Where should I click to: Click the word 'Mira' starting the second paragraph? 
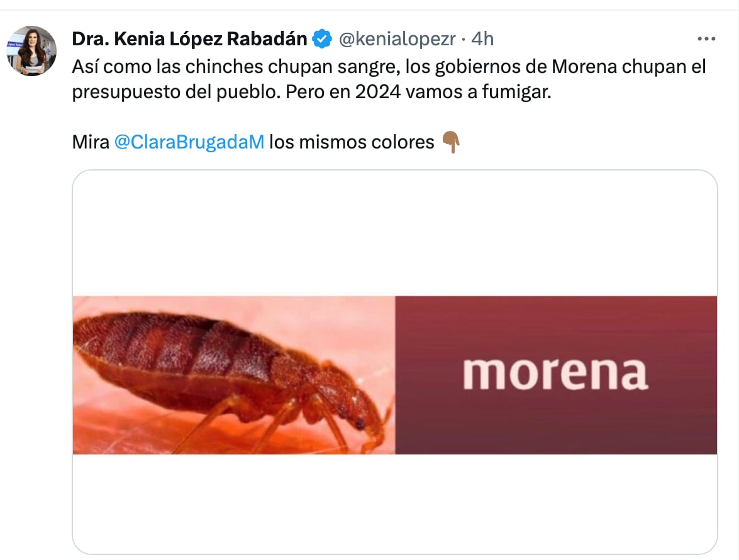(91, 142)
